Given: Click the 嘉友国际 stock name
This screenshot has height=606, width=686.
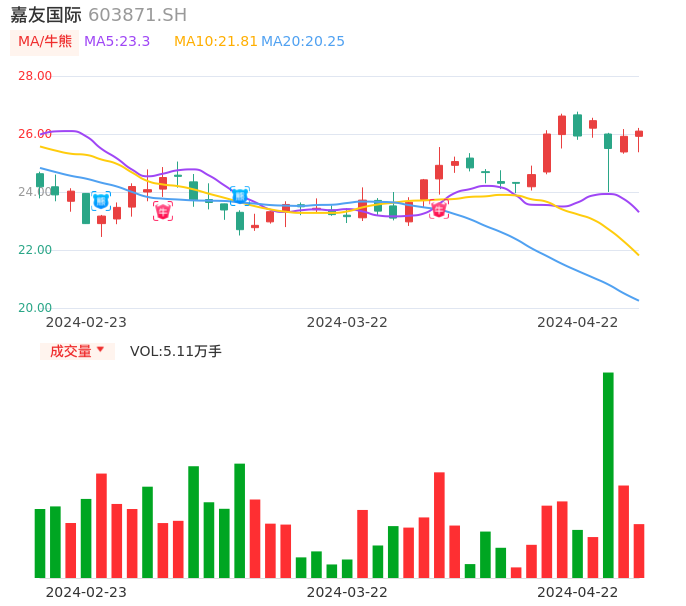Looking at the screenshot, I should (x=46, y=15).
